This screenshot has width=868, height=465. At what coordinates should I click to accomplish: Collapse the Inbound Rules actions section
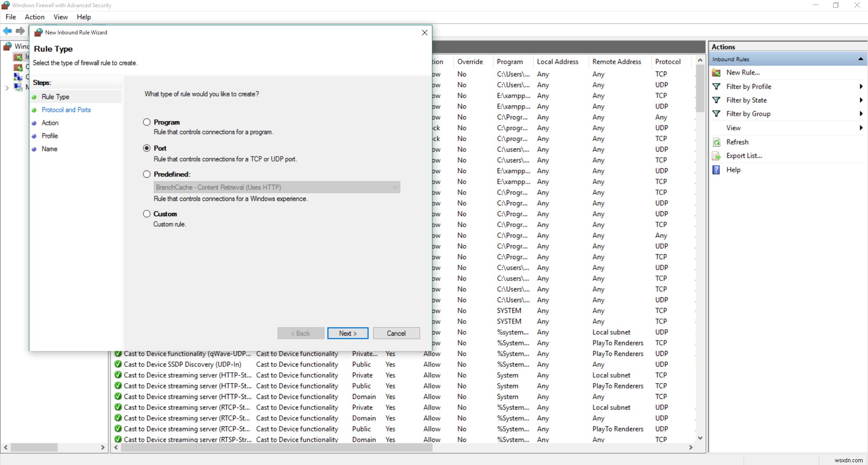click(x=860, y=59)
